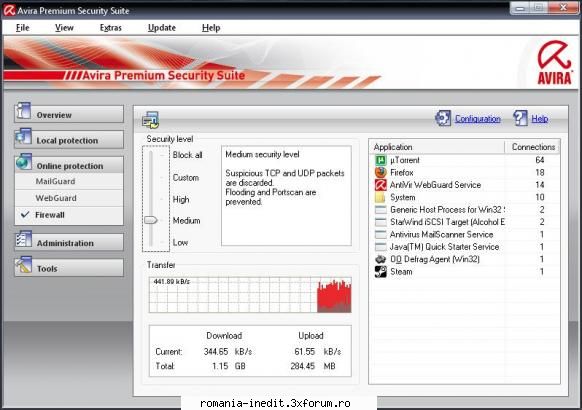The width and height of the screenshot is (582, 410).
Task: Click the security level slider handle
Action: [151, 220]
